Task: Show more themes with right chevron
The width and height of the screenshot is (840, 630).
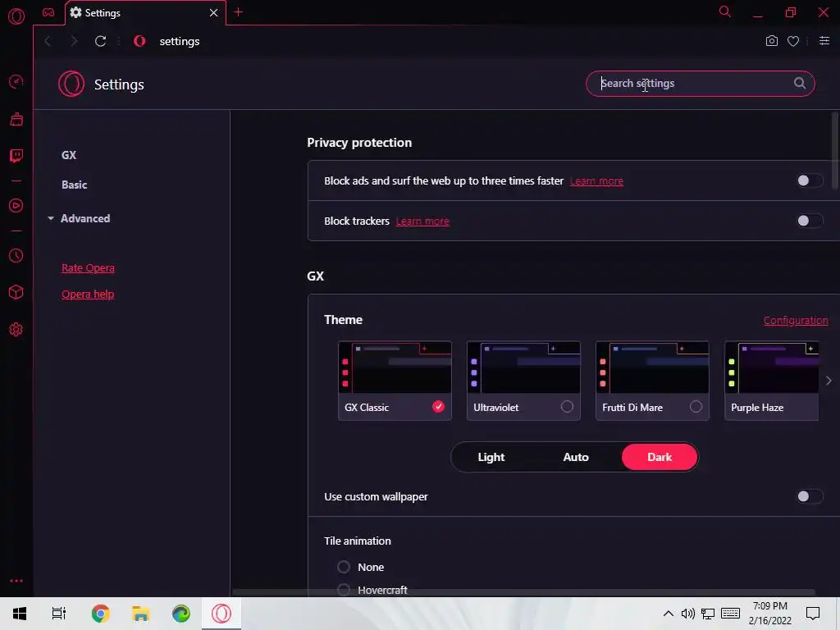Action: pos(829,381)
